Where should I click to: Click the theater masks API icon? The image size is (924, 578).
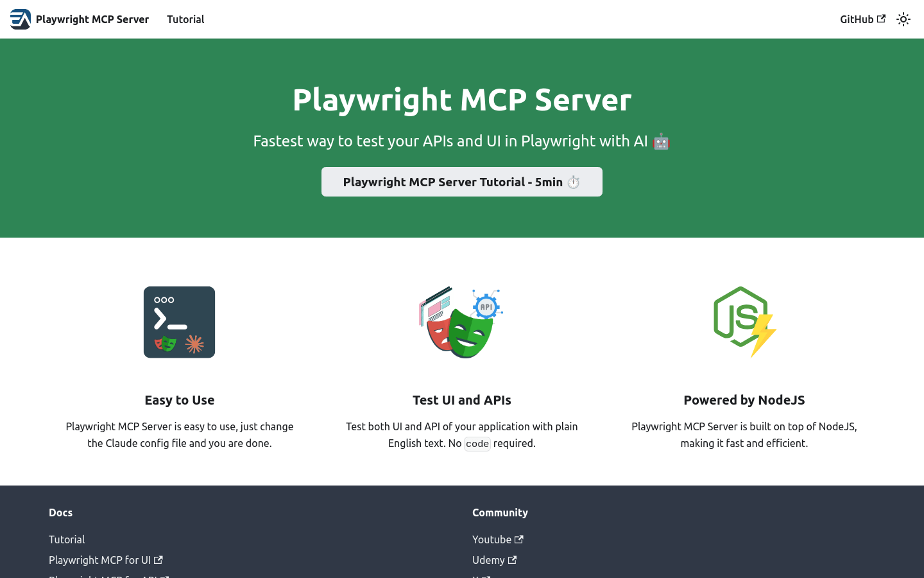[461, 322]
